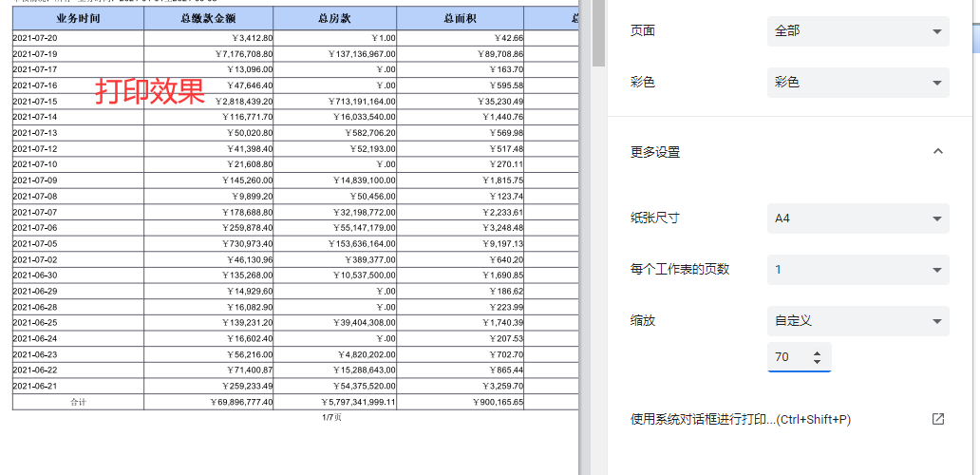Click 使用系统对话框进行打印 link text

[x=741, y=419]
